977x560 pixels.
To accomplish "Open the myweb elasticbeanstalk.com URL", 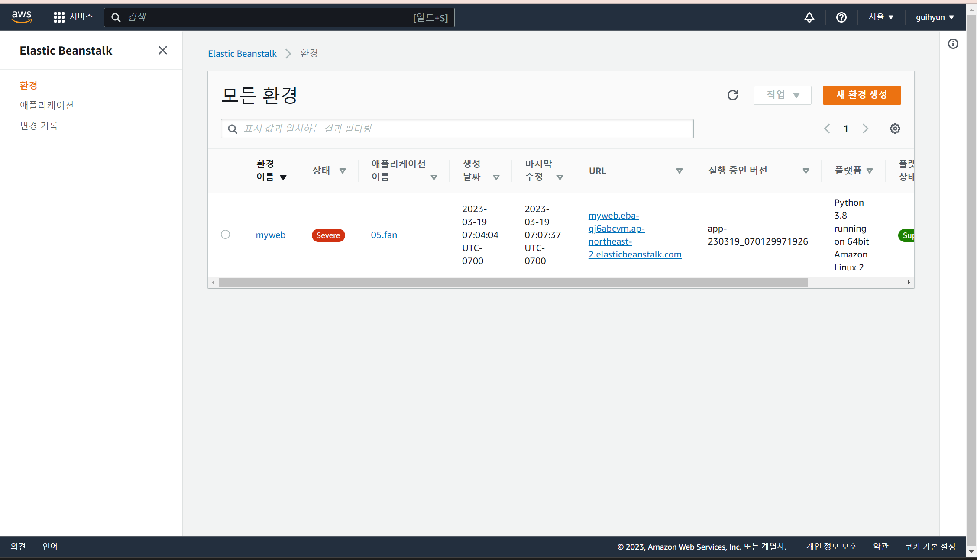I will (635, 235).
